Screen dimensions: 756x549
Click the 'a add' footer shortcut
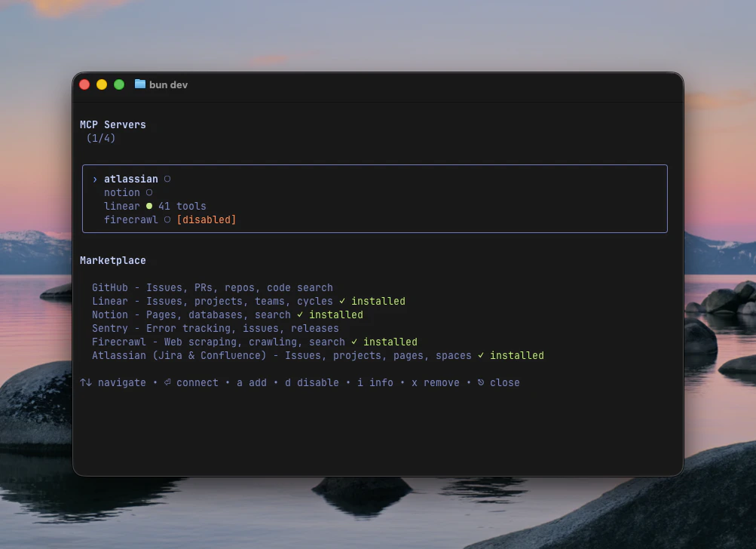click(252, 382)
